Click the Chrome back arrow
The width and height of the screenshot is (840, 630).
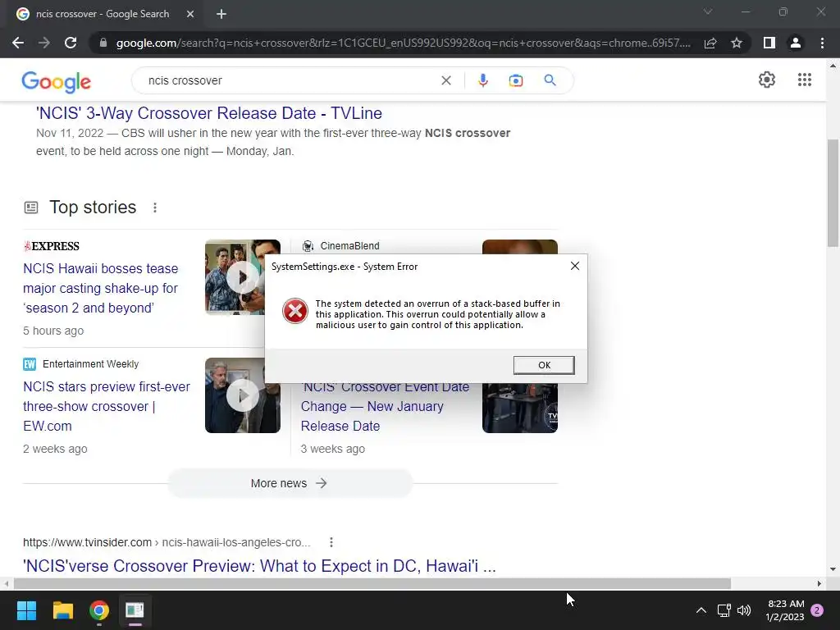18,43
